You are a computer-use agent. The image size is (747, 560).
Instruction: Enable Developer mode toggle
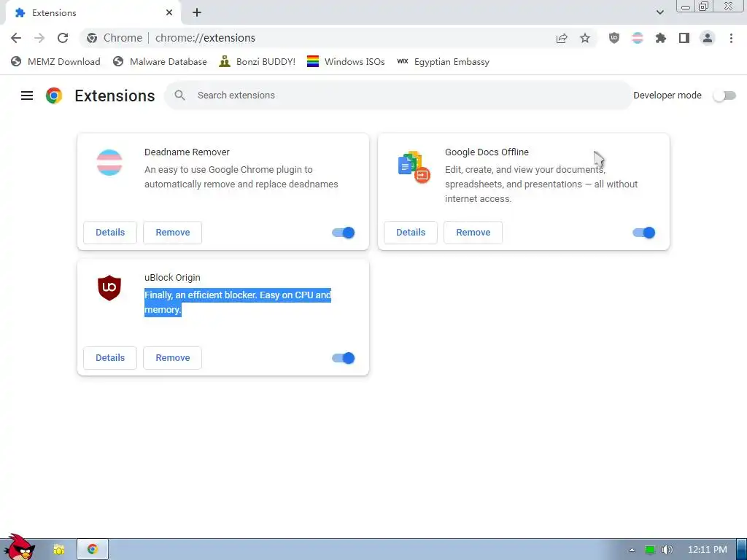(x=724, y=96)
